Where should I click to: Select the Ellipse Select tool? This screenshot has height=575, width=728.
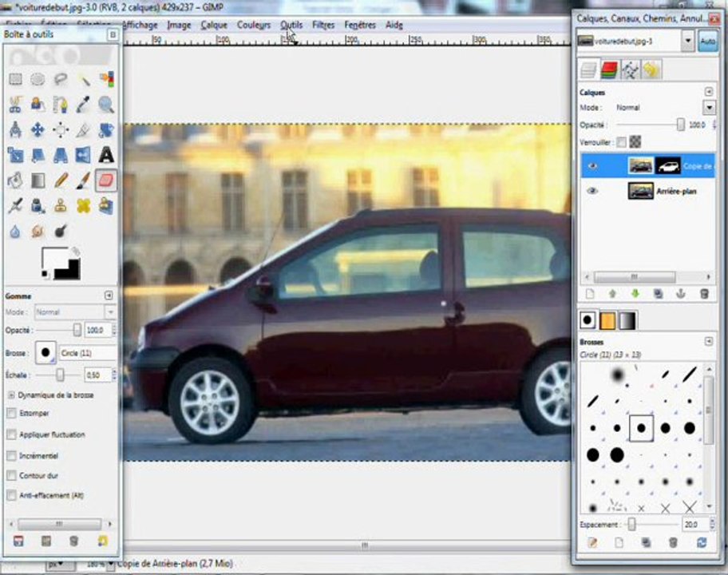pyautogui.click(x=38, y=79)
